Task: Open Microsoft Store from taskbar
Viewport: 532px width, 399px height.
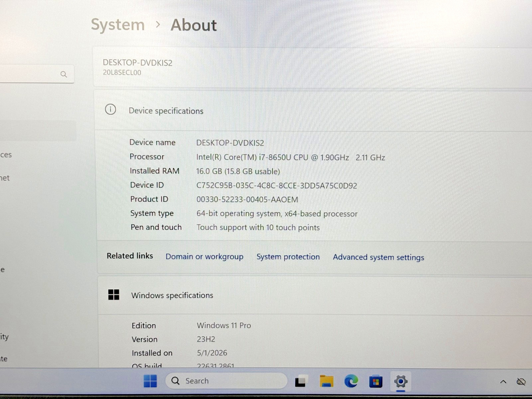Action: point(376,381)
